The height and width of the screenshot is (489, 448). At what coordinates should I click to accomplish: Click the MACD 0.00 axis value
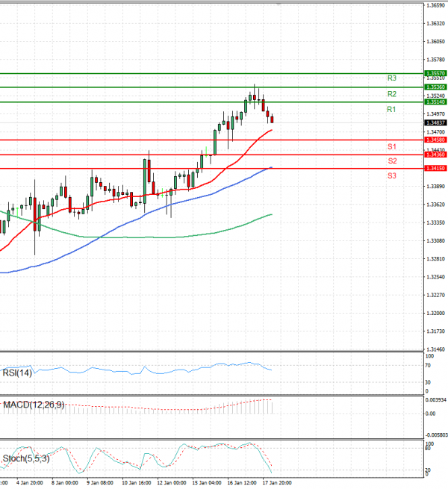click(431, 414)
